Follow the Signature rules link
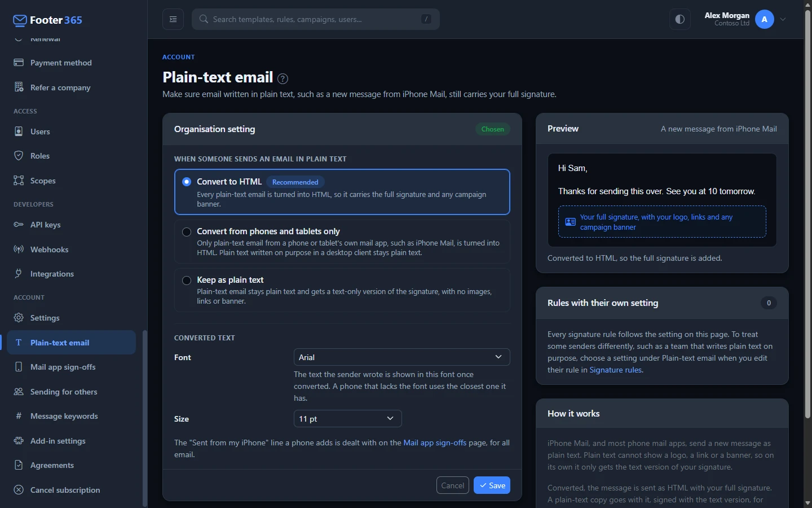The height and width of the screenshot is (508, 812). (615, 370)
